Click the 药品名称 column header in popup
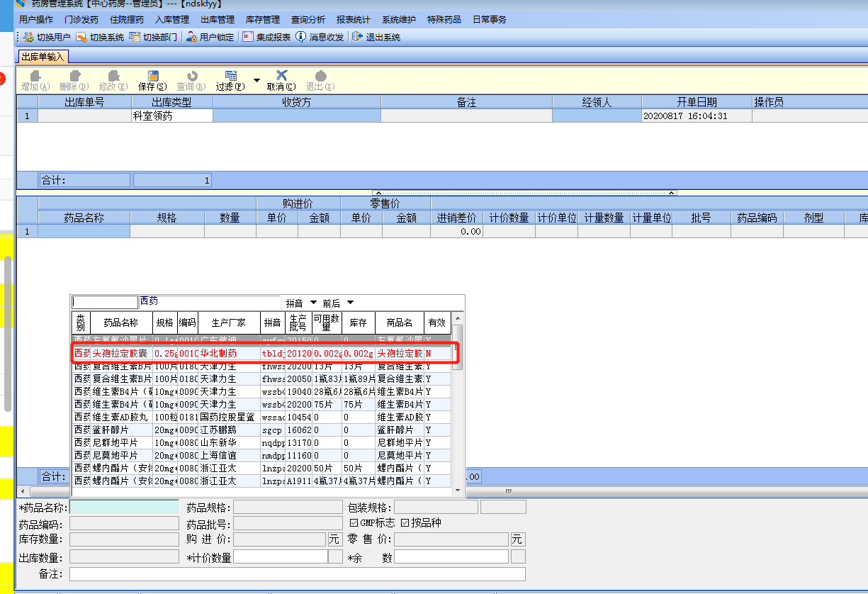 click(x=123, y=323)
